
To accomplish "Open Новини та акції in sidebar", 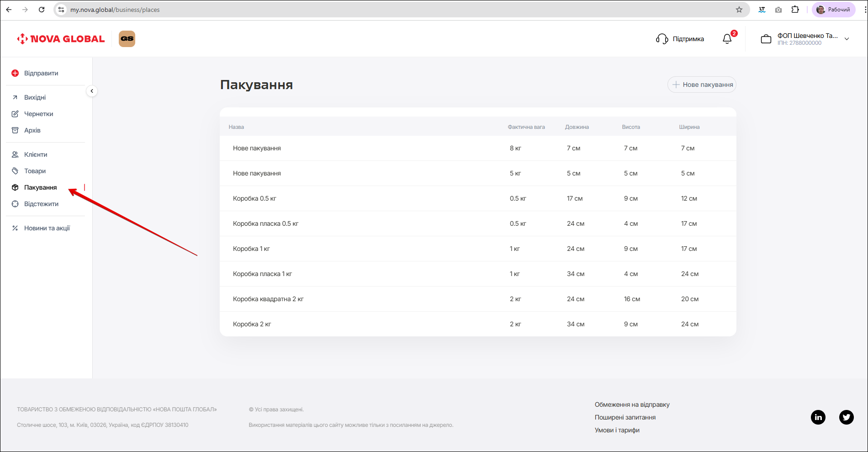I will pyautogui.click(x=47, y=228).
